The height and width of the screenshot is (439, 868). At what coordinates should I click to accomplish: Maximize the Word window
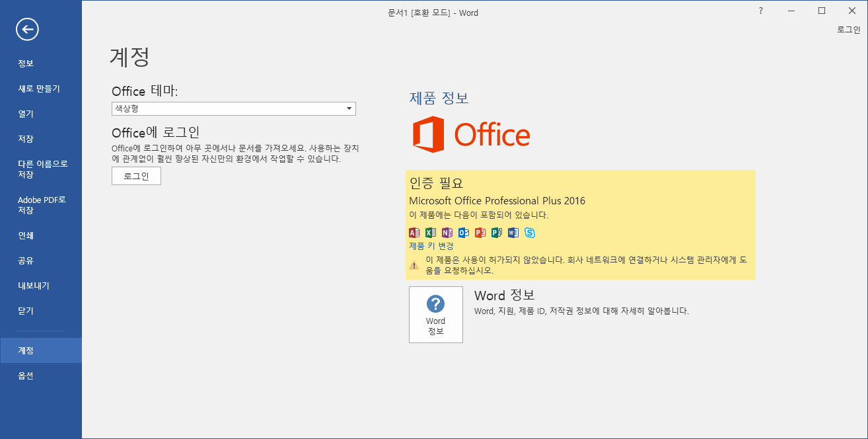tap(822, 11)
